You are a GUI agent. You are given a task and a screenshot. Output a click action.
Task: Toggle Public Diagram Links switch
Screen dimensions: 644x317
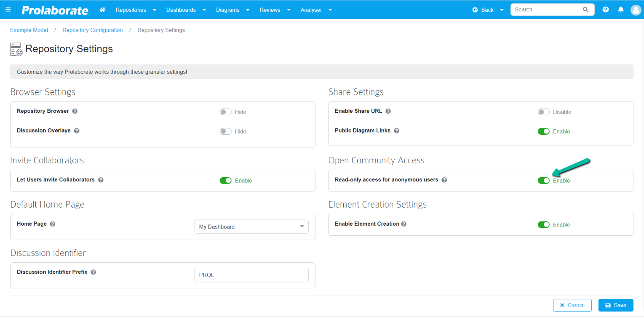544,131
